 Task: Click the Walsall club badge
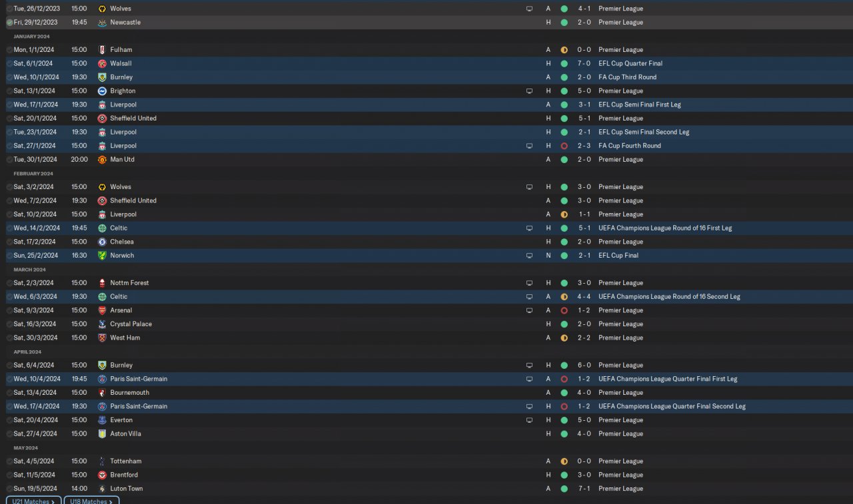[x=102, y=64]
